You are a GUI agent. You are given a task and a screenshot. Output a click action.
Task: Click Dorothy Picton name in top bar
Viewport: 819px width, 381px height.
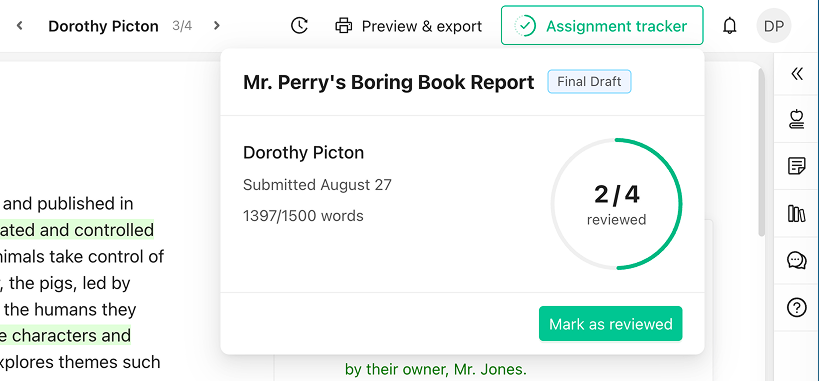pyautogui.click(x=103, y=26)
